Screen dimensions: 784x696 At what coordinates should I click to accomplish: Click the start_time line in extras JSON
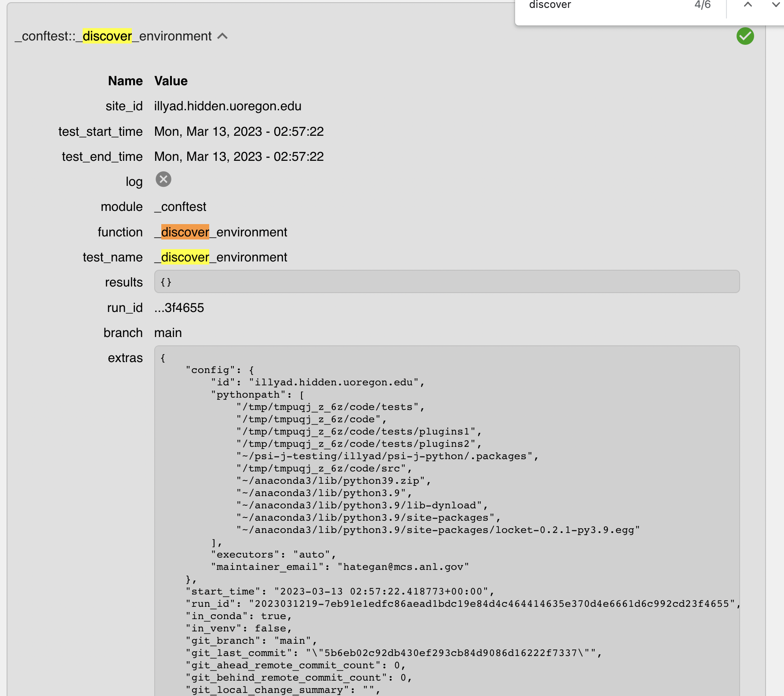[x=340, y=591]
